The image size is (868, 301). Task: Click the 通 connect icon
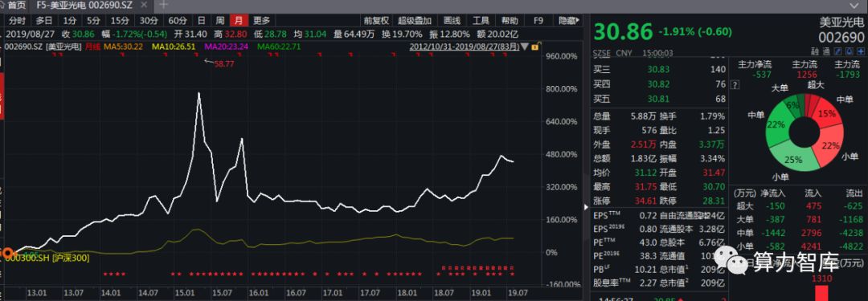(825, 51)
